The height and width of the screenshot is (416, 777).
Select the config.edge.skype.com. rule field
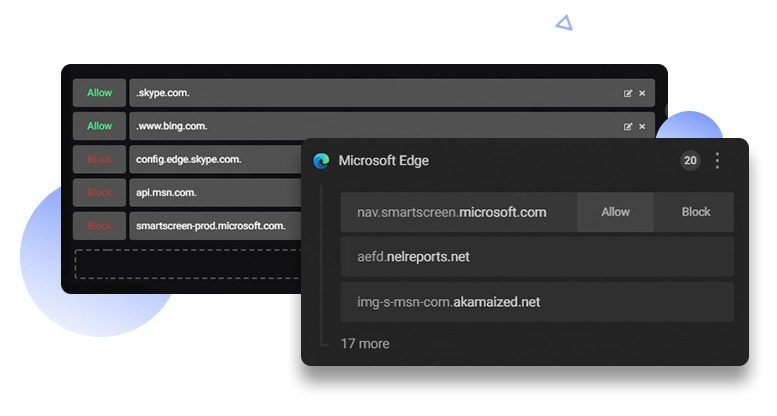click(x=216, y=159)
